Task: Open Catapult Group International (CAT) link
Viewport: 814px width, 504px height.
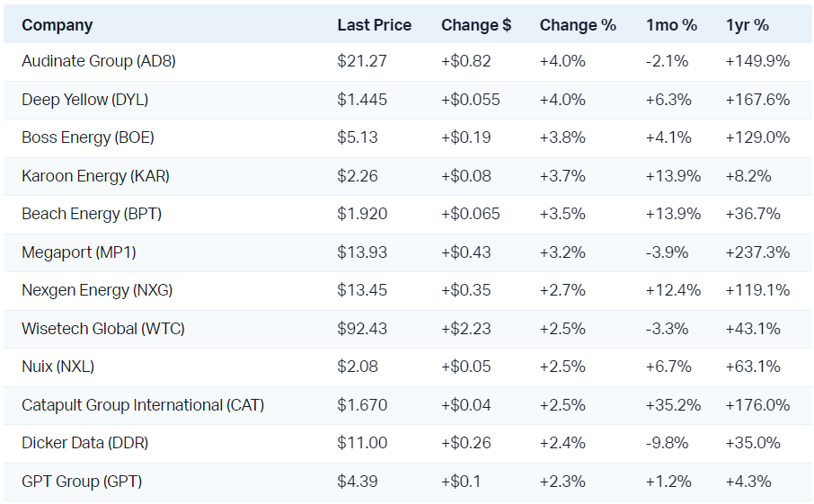Action: coord(143,405)
